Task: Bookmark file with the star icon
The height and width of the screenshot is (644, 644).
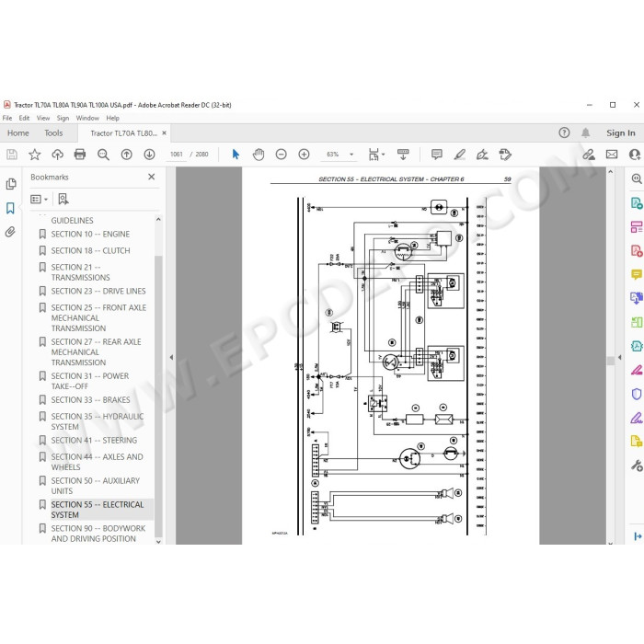Action: (x=35, y=155)
